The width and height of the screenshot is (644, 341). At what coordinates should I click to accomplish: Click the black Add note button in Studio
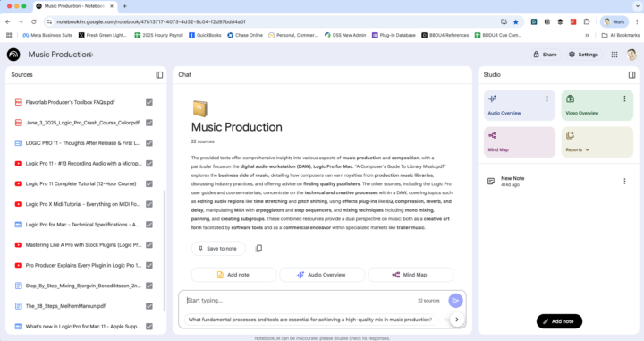coord(559,321)
